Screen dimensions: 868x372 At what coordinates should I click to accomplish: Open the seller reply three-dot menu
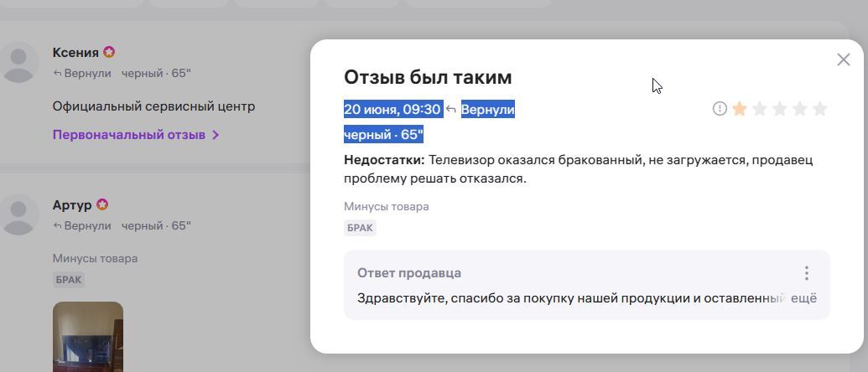click(x=807, y=273)
